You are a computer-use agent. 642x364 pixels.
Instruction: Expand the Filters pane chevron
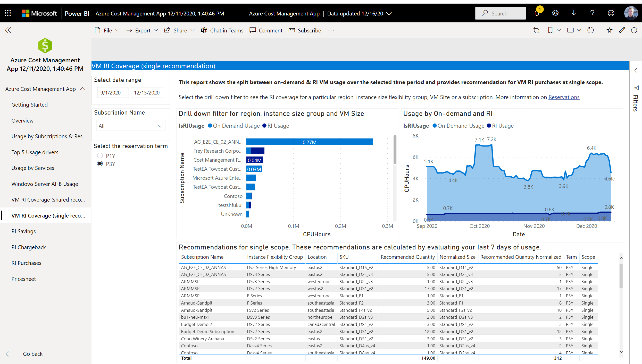pyautogui.click(x=636, y=70)
